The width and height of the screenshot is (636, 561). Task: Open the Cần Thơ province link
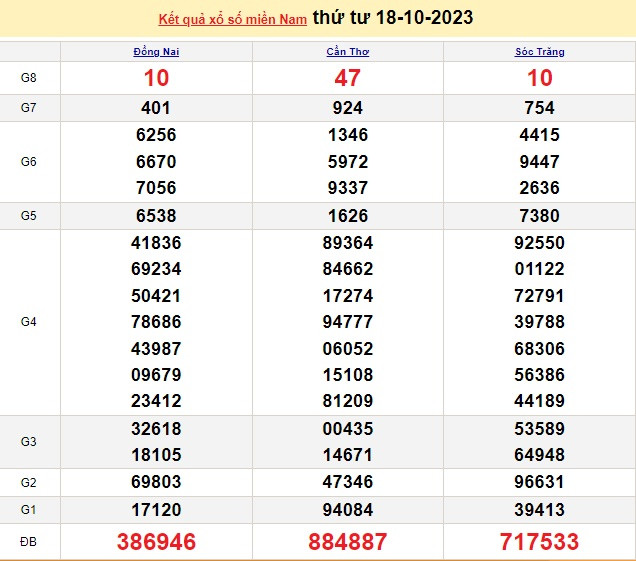[x=348, y=52]
